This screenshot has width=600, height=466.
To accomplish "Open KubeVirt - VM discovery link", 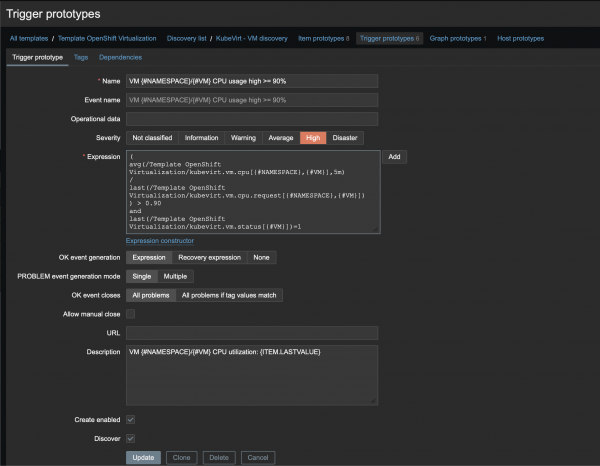I will pos(251,38).
